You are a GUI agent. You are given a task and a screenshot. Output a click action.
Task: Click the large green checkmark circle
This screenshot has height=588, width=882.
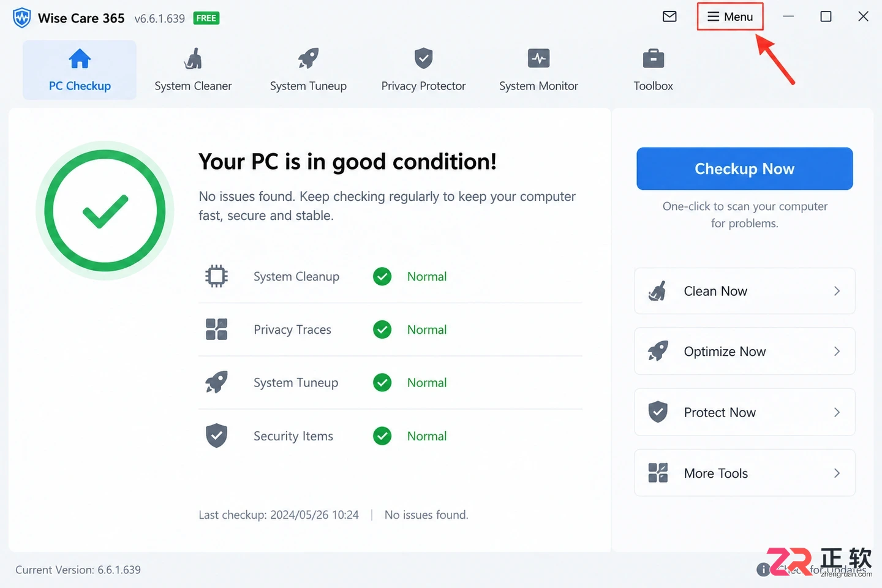point(105,211)
